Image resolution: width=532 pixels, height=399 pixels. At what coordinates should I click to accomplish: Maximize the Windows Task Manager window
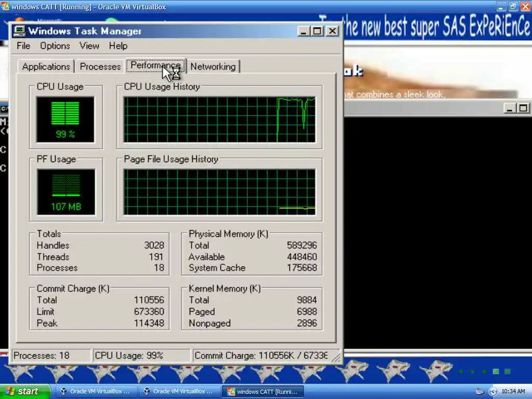coord(317,31)
